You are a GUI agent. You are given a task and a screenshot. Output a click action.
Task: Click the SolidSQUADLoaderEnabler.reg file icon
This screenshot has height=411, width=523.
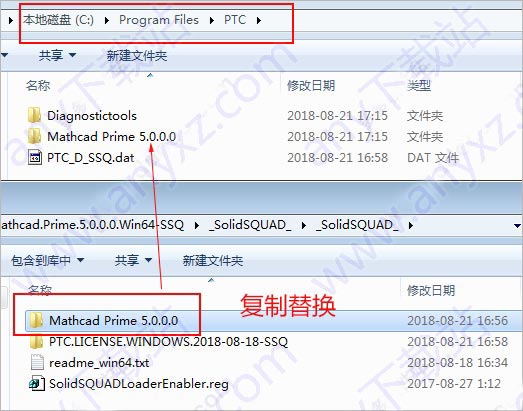click(x=37, y=383)
